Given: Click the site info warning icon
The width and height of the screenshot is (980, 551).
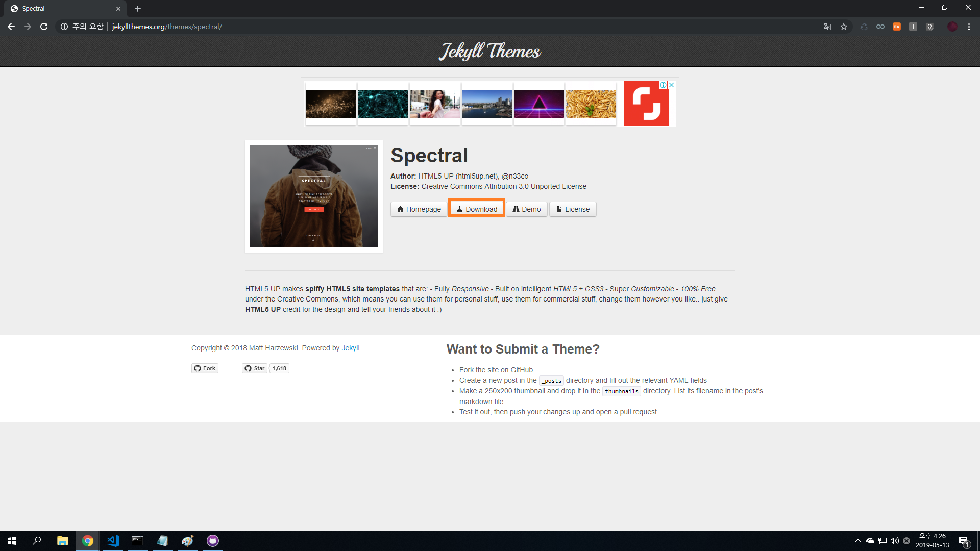Looking at the screenshot, I should point(64,27).
